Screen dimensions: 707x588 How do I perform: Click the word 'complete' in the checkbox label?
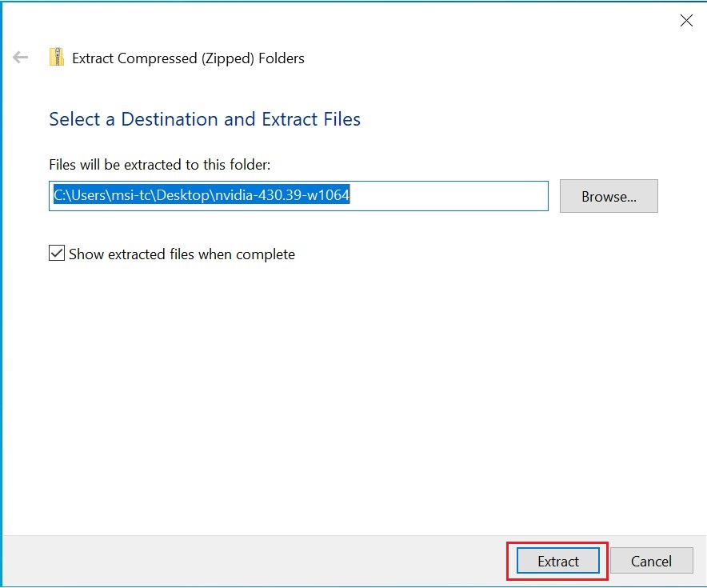pyautogui.click(x=266, y=254)
